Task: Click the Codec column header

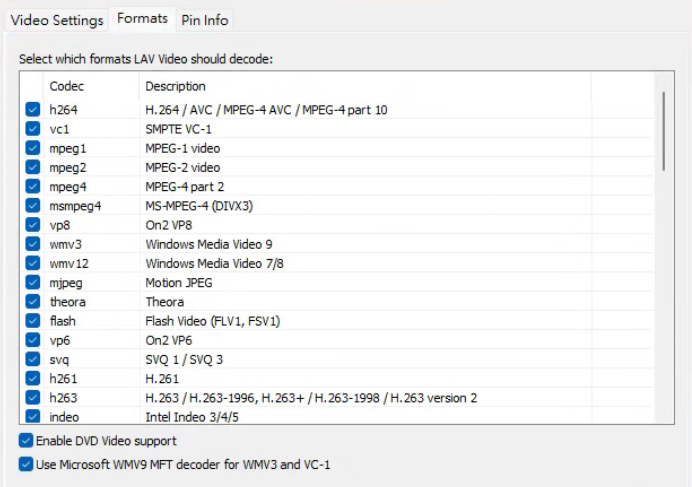Action: point(67,87)
